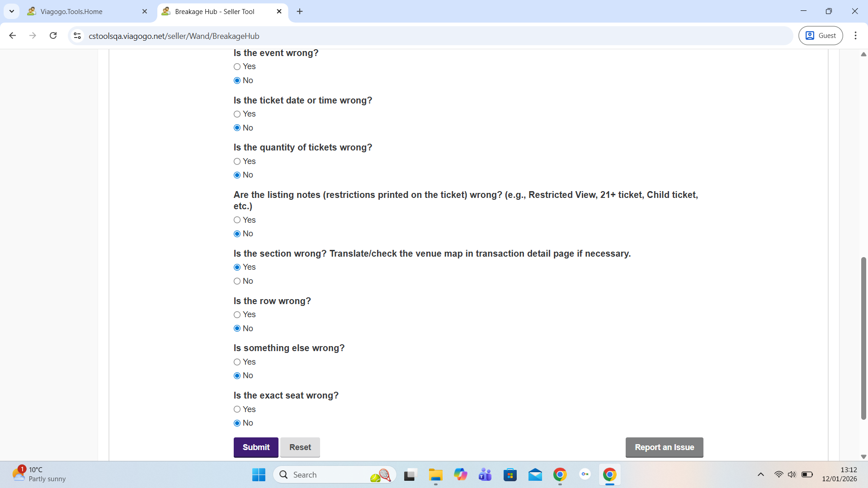Click the browser back arrow
The height and width of the screenshot is (488, 868).
tap(13, 36)
